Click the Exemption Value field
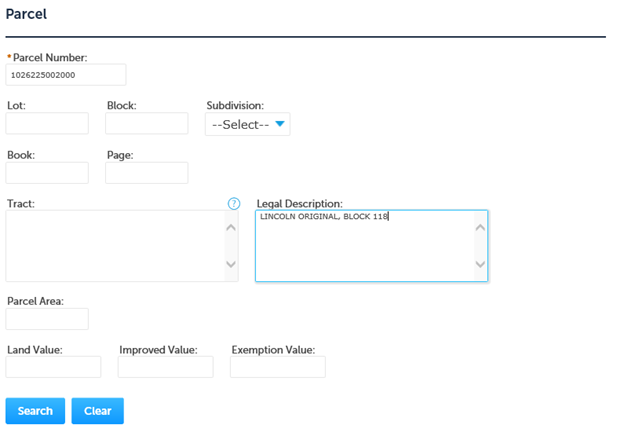 (278, 367)
